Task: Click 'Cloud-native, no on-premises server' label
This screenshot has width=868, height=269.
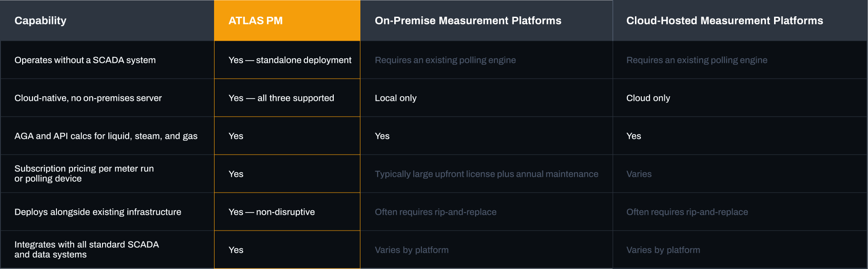Action: point(88,98)
